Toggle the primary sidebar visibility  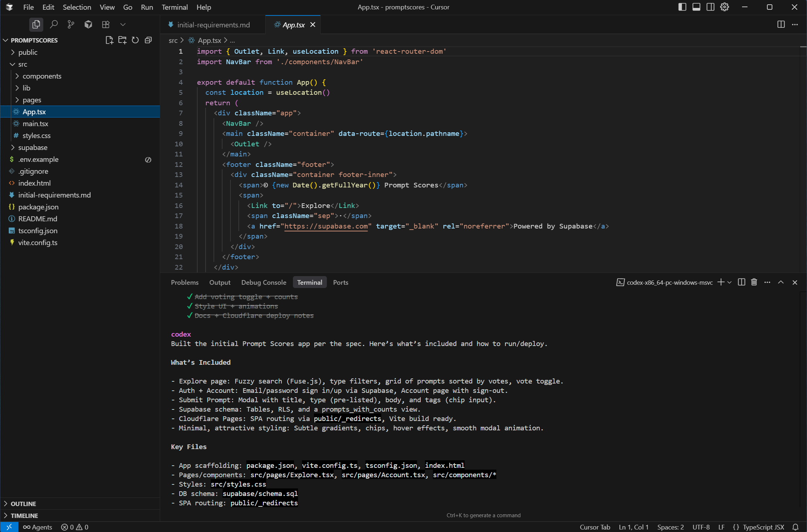[682, 7]
